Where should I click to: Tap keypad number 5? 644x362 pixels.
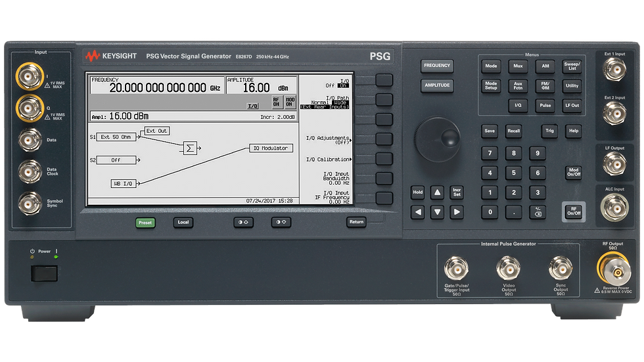tap(514, 173)
